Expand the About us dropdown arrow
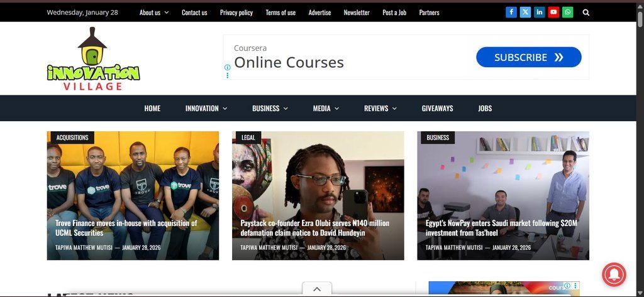This screenshot has width=644, height=297. [167, 13]
